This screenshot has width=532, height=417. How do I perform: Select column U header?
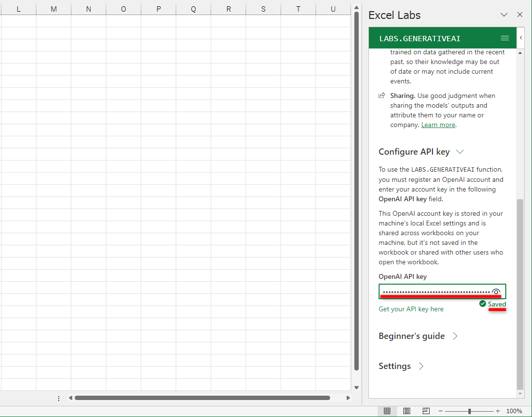click(x=333, y=9)
